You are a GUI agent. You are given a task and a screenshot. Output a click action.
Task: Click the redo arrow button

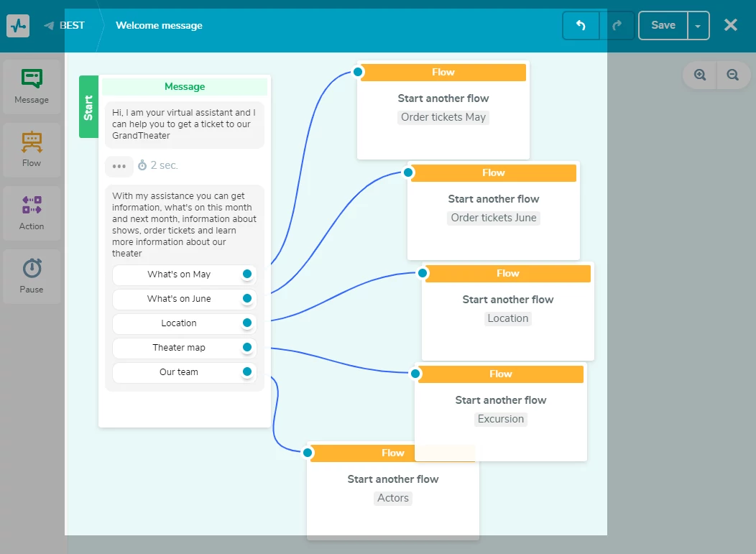(x=617, y=26)
